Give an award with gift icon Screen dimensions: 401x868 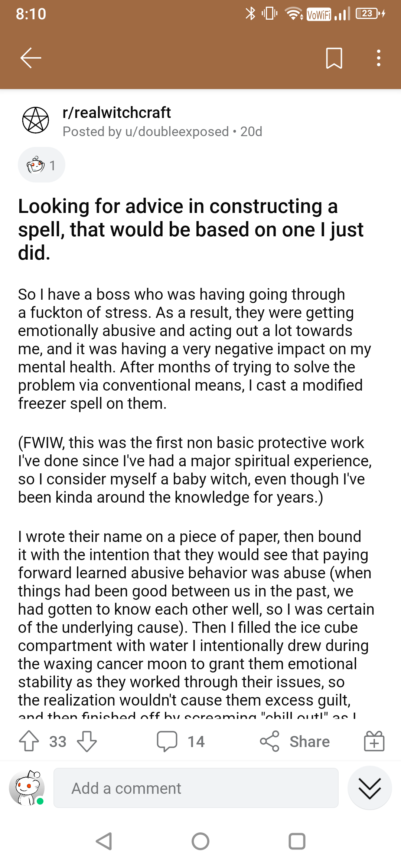tap(374, 741)
